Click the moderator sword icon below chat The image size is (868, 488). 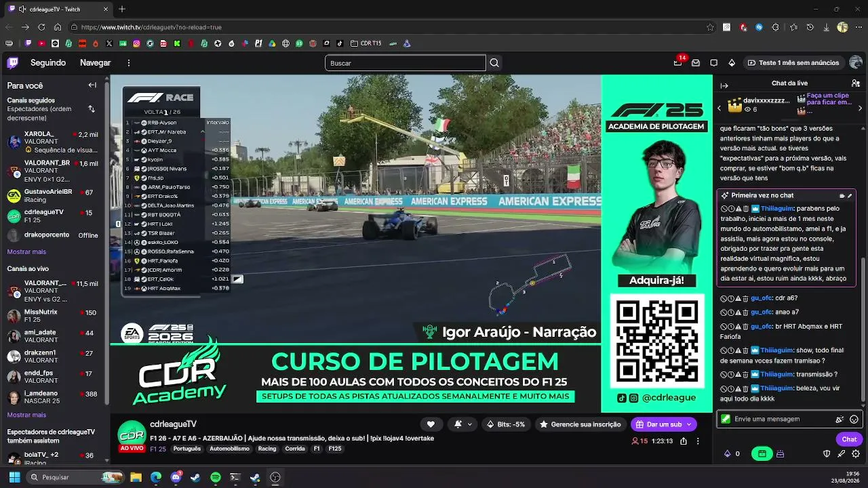pos(842,454)
